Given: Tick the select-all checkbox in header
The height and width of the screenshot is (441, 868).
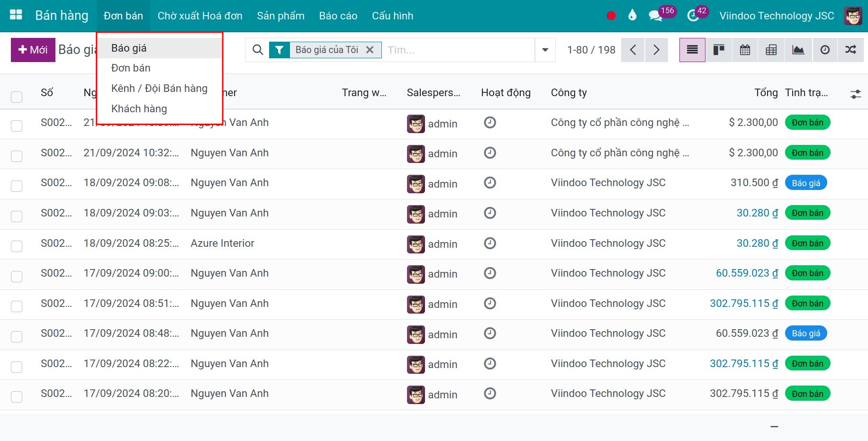Looking at the screenshot, I should (17, 97).
